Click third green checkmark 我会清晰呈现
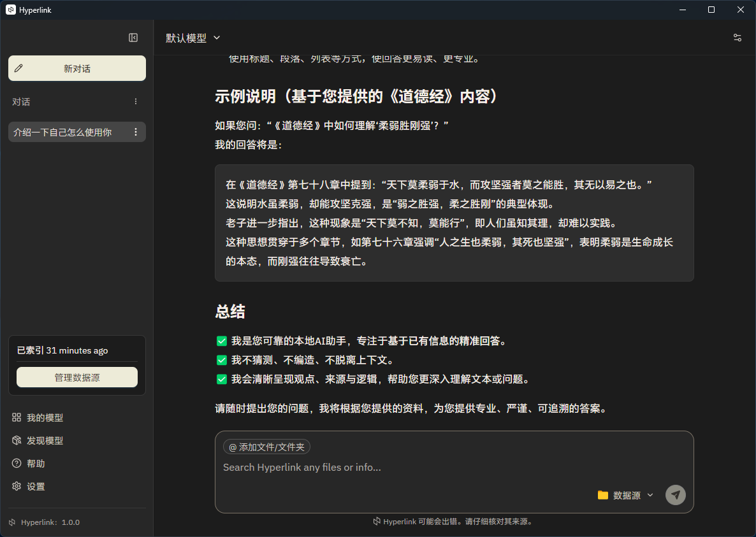The image size is (756, 537). (222, 379)
